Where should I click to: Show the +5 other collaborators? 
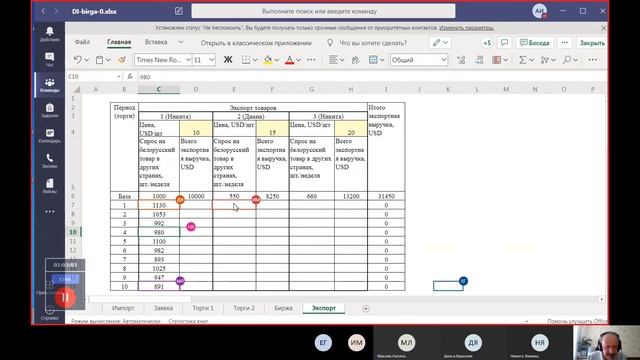click(487, 42)
